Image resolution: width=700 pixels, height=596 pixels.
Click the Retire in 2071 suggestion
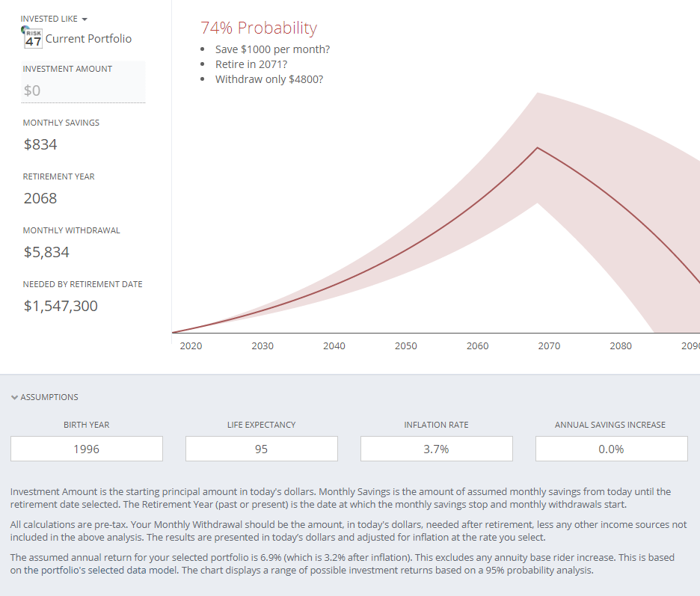251,64
